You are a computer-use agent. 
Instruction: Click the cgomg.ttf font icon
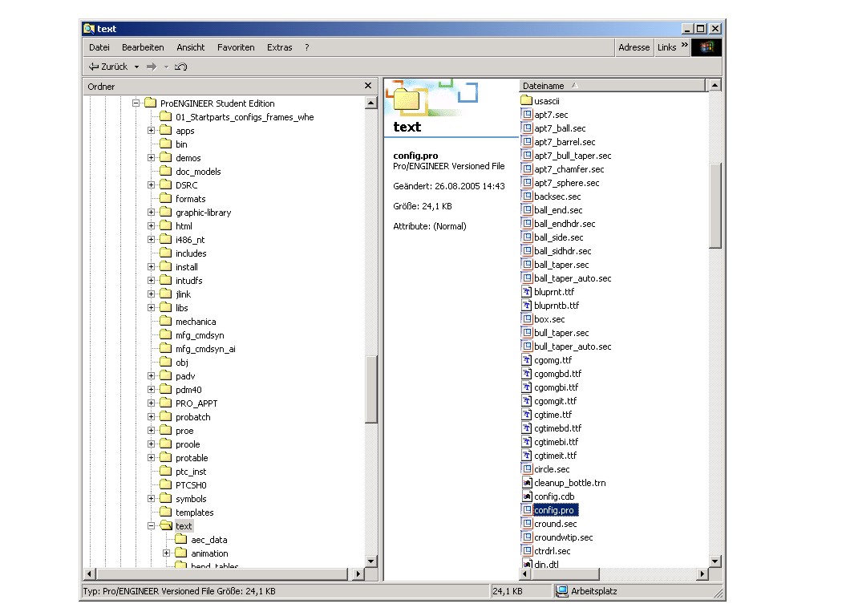pyautogui.click(x=526, y=360)
